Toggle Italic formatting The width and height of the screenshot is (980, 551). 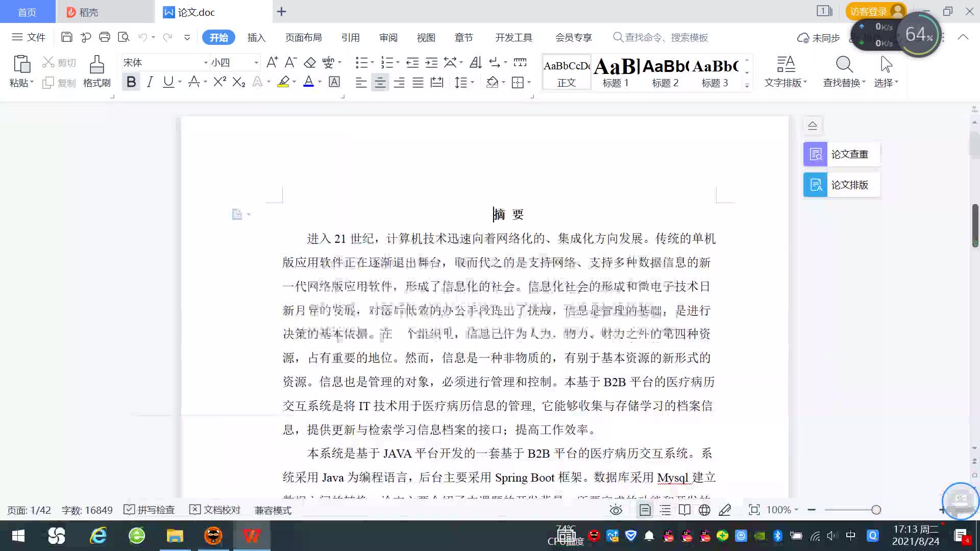(x=150, y=82)
